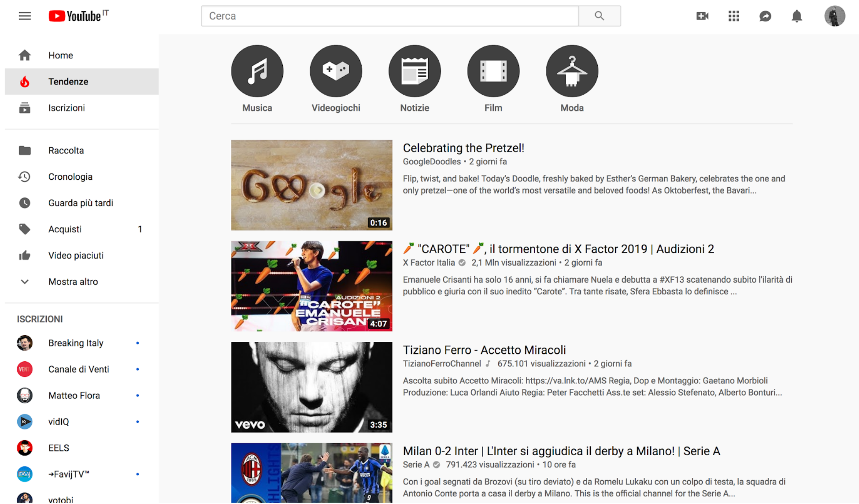Open the CAROTE X Factor video title
859x504 pixels.
point(559,249)
